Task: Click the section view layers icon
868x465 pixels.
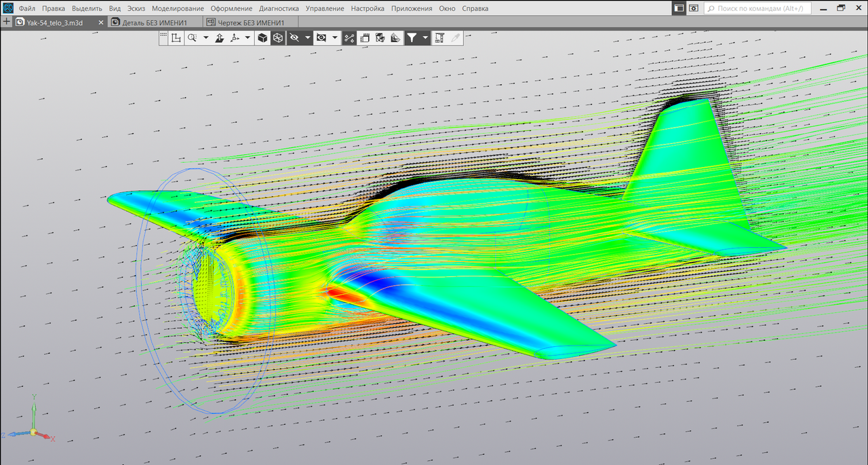Action: click(x=365, y=38)
